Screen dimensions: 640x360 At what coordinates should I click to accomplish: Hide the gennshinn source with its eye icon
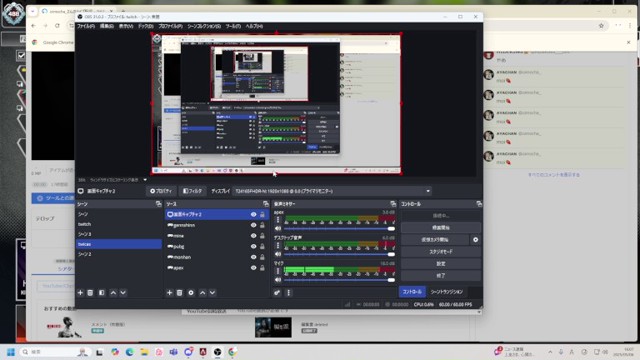253,225
